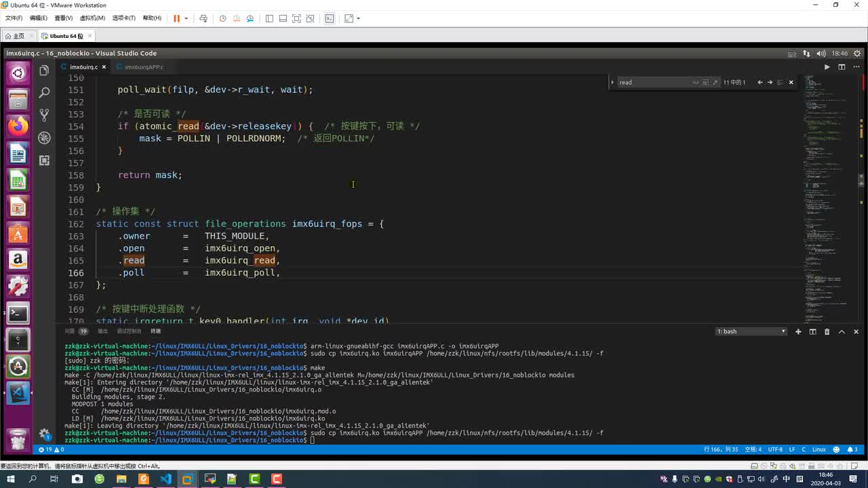Open VMware 选项卡(T) menu

(123, 18)
